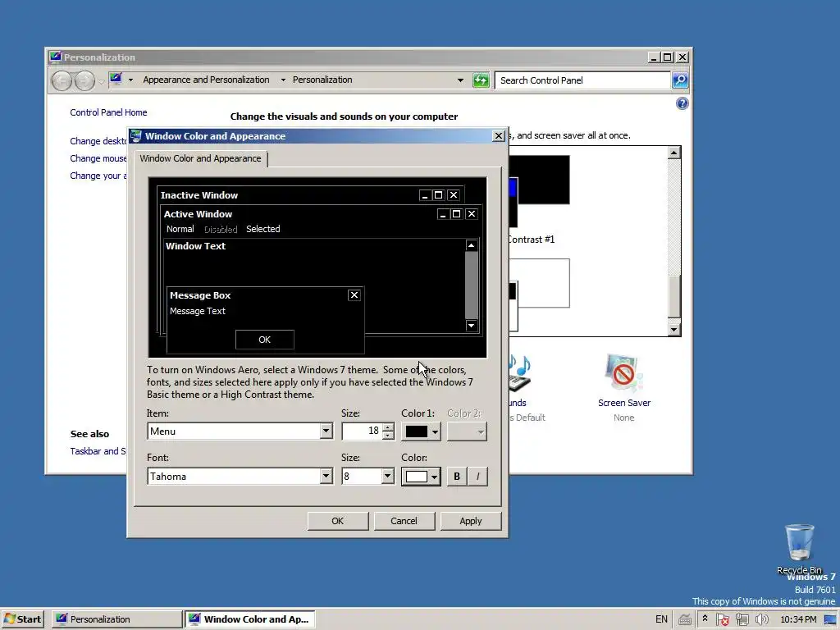
Task: Open the recent pages dropdown arrow
Action: click(x=101, y=81)
